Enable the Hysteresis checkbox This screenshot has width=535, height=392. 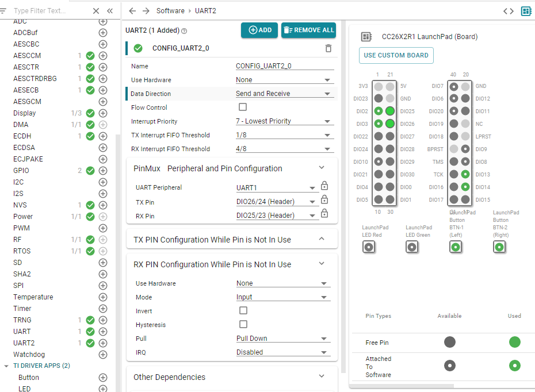point(243,324)
